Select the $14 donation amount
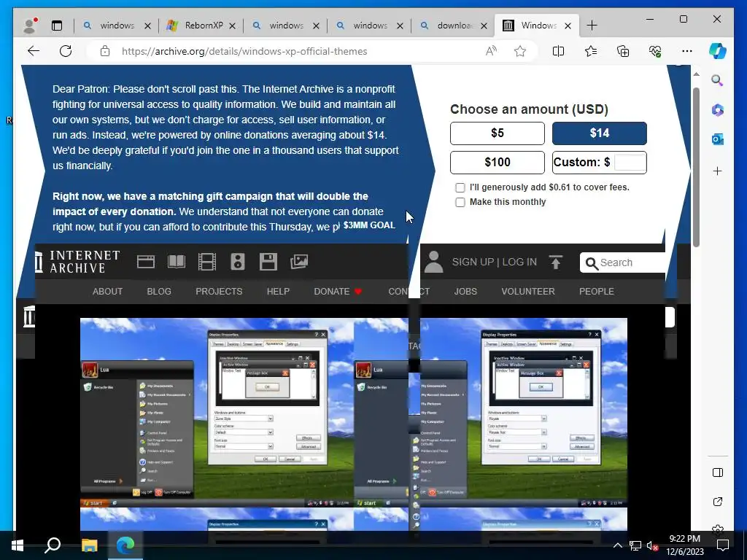747x560 pixels. point(600,133)
